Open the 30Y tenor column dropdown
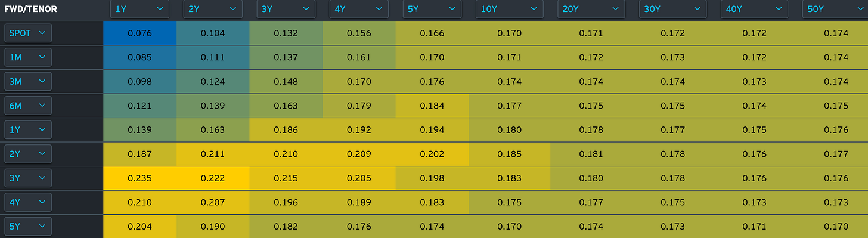 tap(672, 9)
